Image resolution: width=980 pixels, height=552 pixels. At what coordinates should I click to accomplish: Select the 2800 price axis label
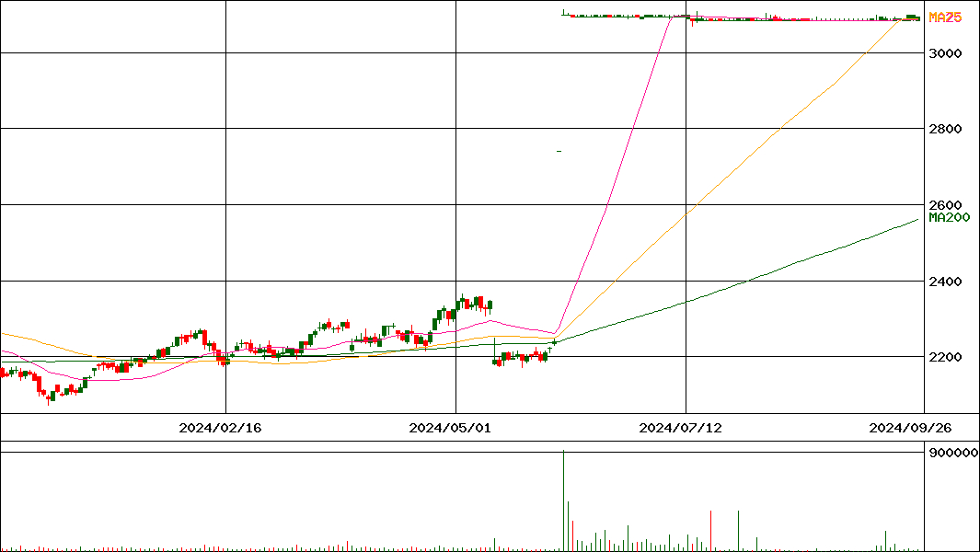(x=945, y=130)
